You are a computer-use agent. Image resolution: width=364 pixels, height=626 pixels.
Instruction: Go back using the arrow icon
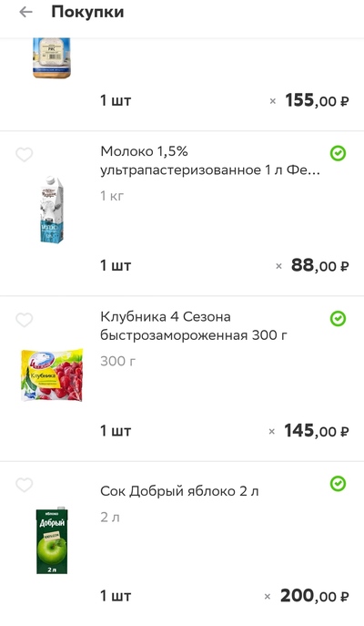click(x=25, y=12)
